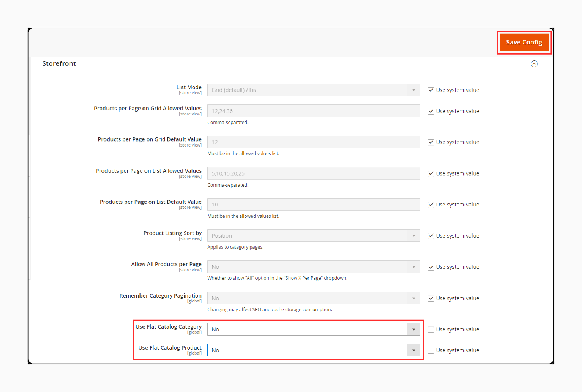This screenshot has width=582, height=392.
Task: Click the Save Config button
Action: pos(524,42)
